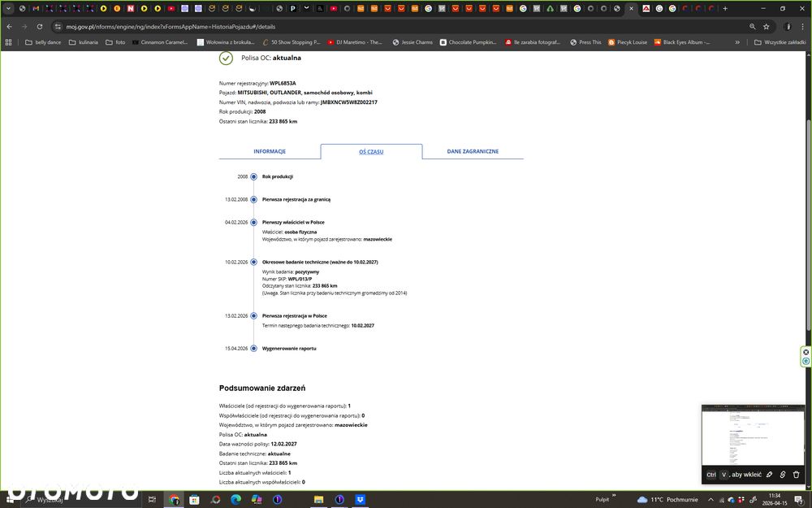
Task: Open the notification center icon
Action: click(x=799, y=499)
